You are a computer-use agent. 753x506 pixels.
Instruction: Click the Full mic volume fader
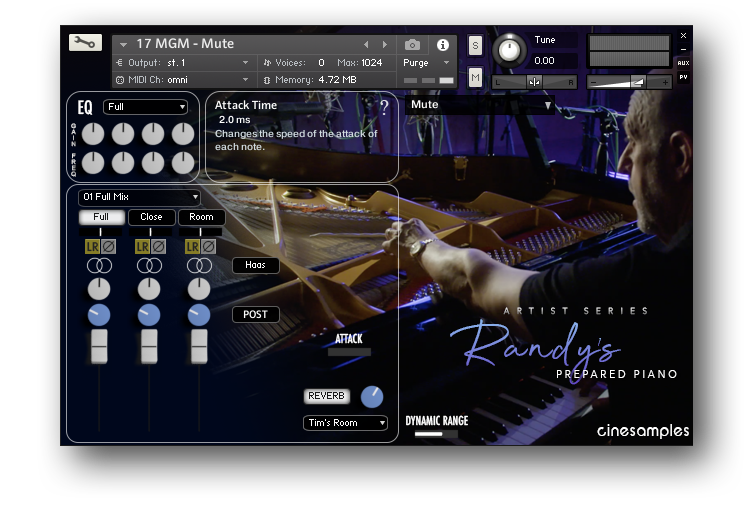99,346
